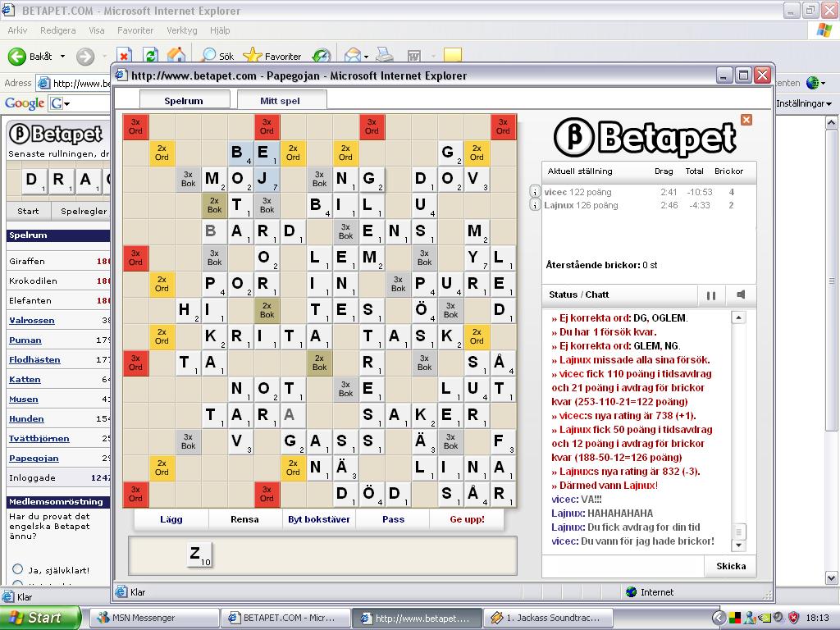
Task: Open the Flodhästen room link
Action: click(34, 360)
